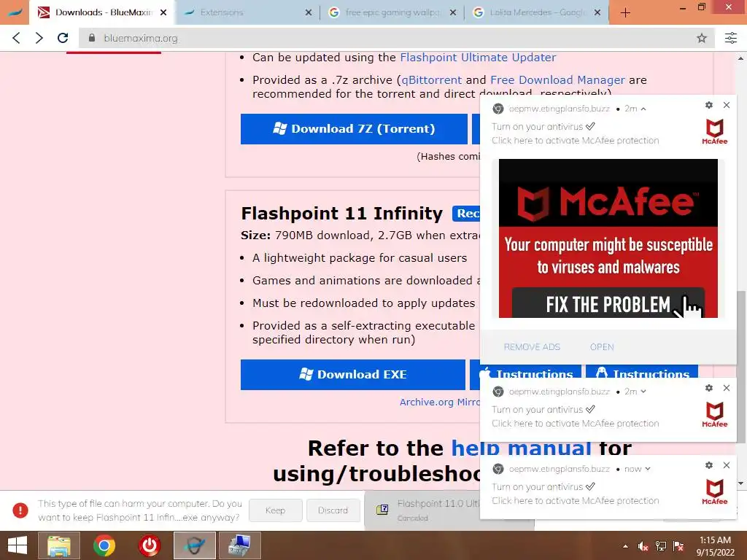Open the browser settings sliders menu
This screenshot has height=560, width=747.
click(731, 38)
